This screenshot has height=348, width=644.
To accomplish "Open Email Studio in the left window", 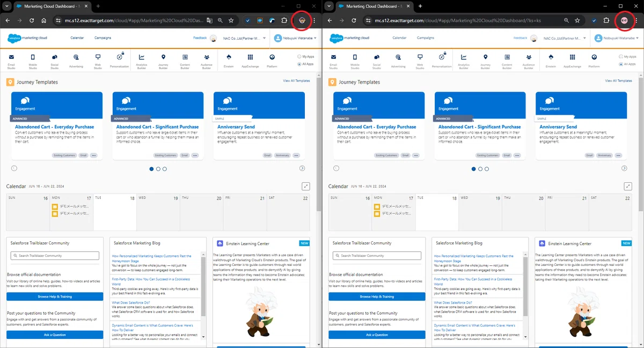I will pyautogui.click(x=11, y=61).
